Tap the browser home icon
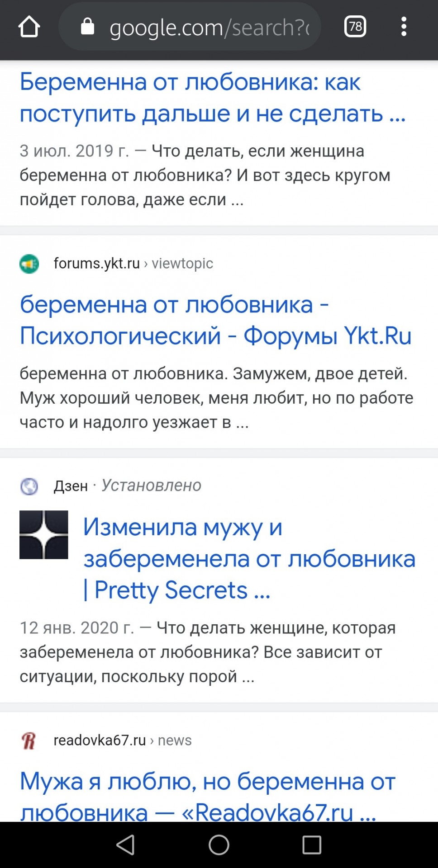 click(x=29, y=27)
